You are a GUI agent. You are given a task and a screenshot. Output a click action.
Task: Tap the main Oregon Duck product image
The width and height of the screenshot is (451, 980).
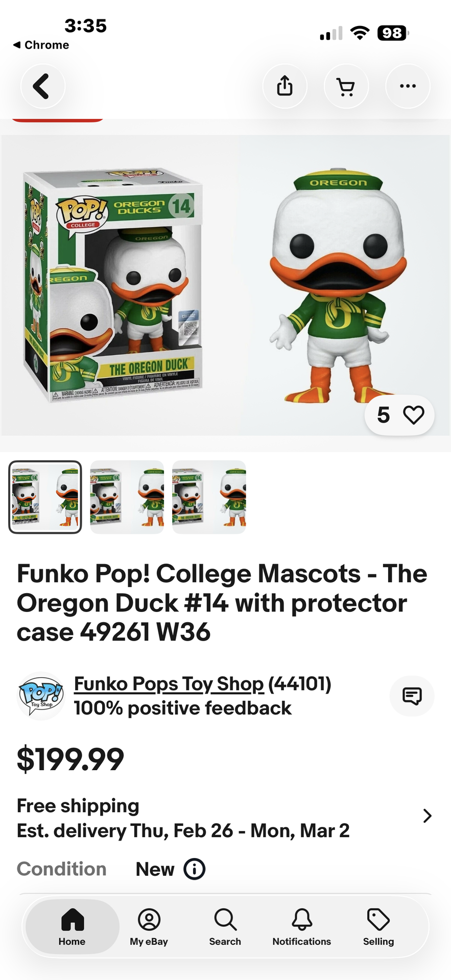point(225,286)
